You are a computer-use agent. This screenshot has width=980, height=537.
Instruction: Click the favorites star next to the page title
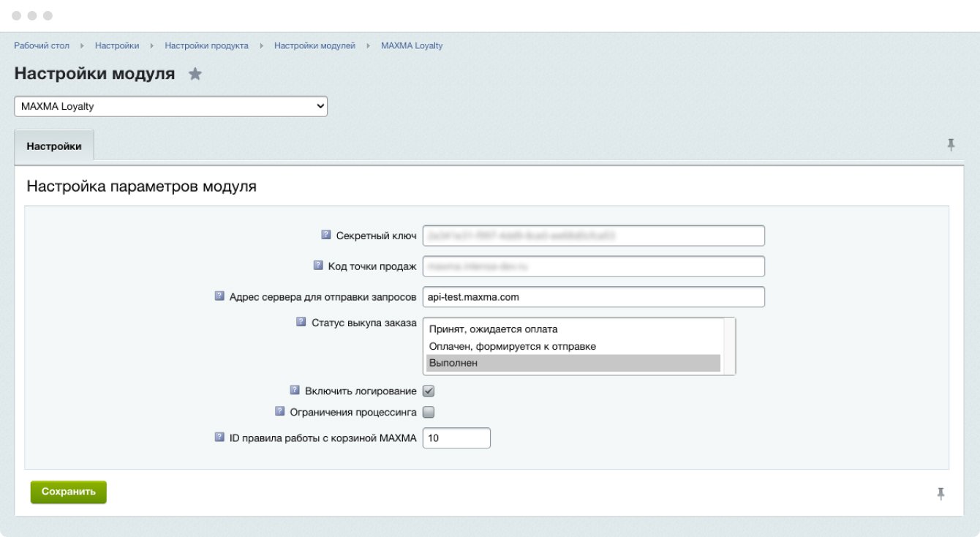[x=195, y=74]
